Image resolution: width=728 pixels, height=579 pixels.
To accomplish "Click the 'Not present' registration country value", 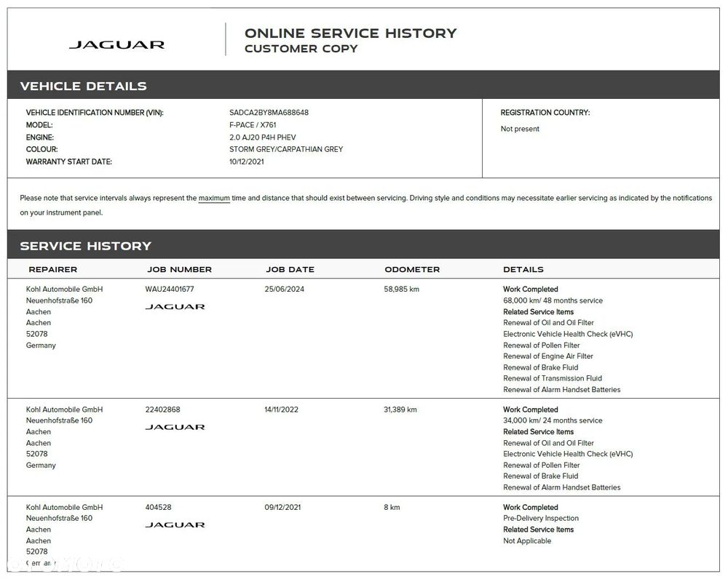I will tap(520, 129).
